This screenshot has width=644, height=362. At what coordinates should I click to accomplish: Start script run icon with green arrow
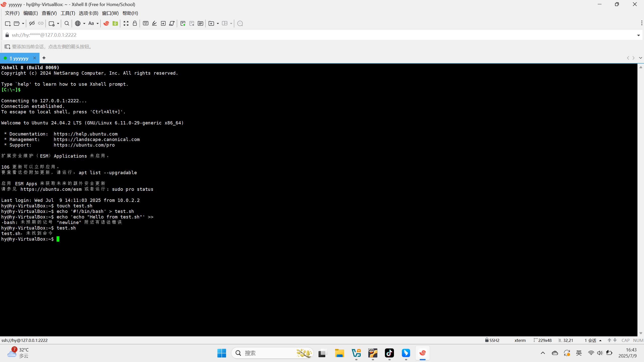click(183, 23)
